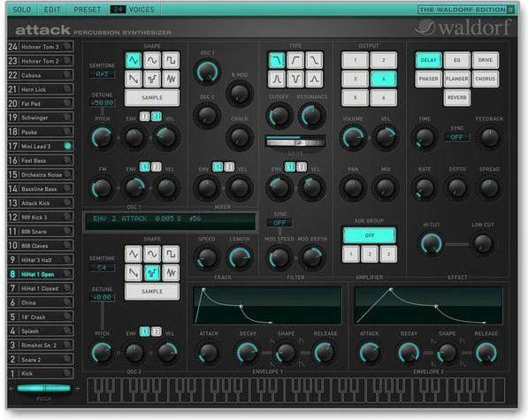Choose the highpass filter type
The image size is (528, 420).
tap(295, 60)
